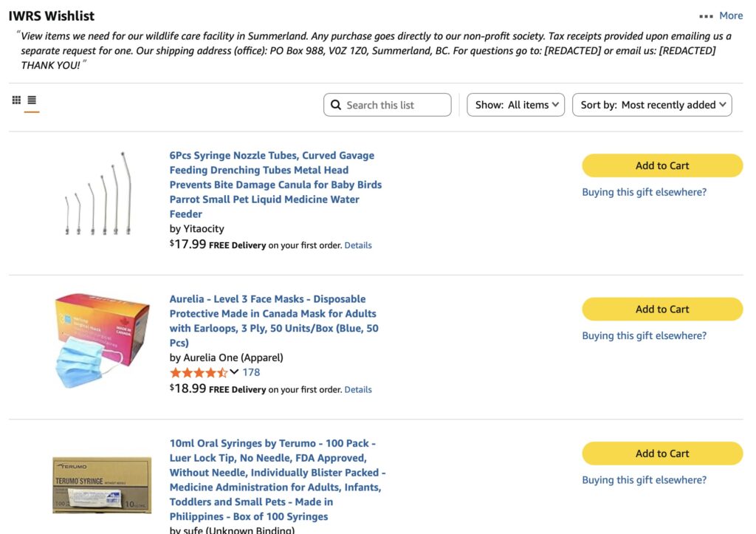Click the magnifying glass search icon

pos(336,105)
